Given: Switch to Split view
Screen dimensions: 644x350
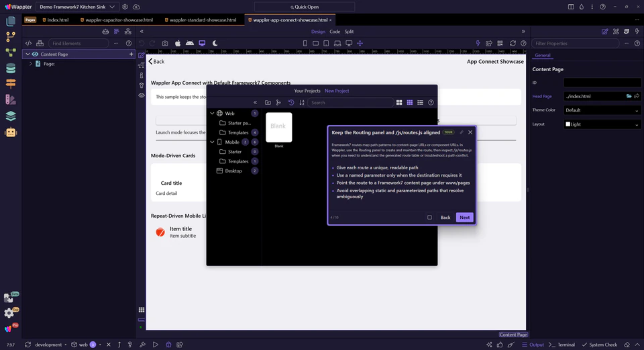Looking at the screenshot, I should click(x=349, y=32).
